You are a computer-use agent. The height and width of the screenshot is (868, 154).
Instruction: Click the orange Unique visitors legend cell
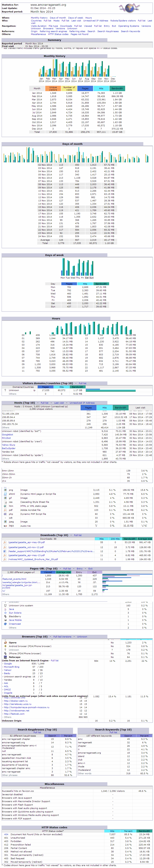pyautogui.click(x=53, y=89)
